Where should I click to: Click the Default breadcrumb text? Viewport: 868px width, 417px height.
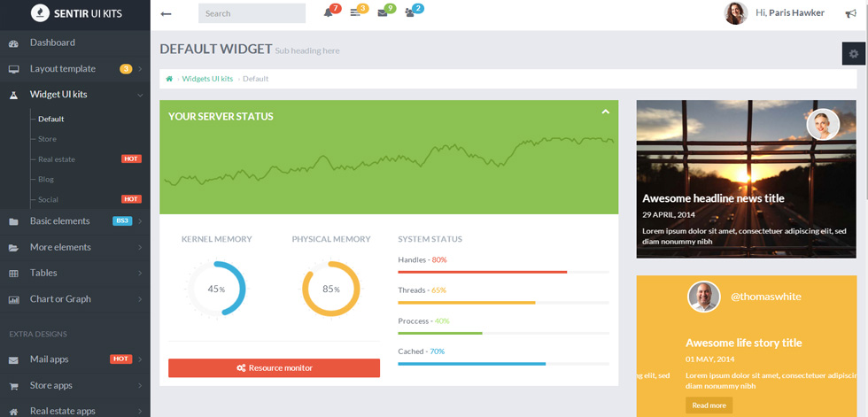click(x=256, y=79)
